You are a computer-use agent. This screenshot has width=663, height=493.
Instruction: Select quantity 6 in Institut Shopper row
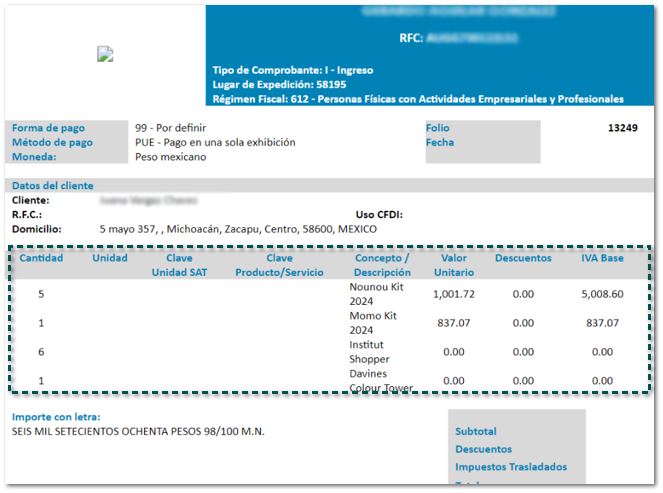point(41,352)
